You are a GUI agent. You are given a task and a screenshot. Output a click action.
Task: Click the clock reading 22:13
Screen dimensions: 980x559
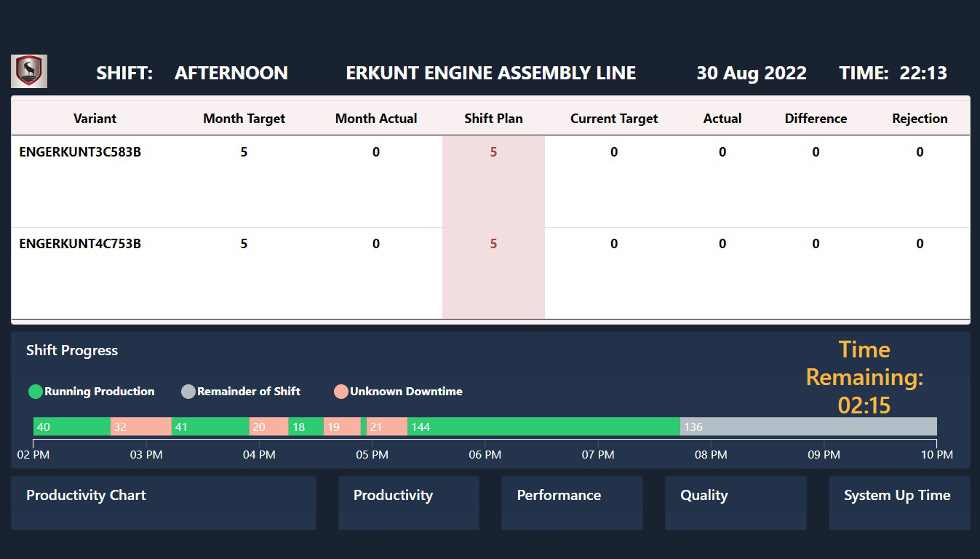923,73
